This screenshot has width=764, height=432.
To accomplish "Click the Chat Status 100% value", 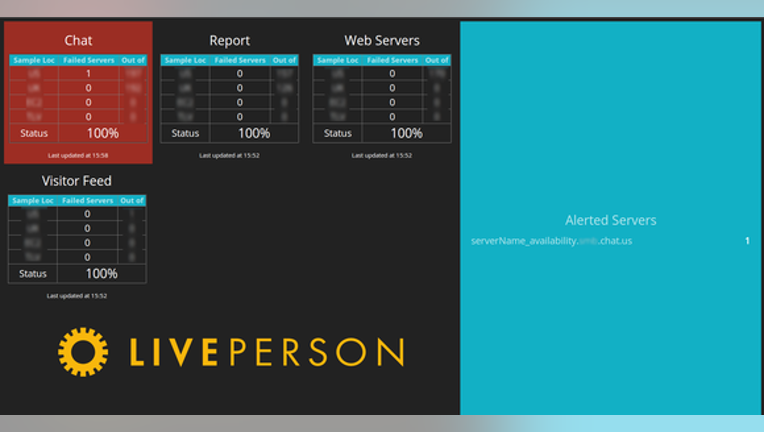I will (103, 133).
